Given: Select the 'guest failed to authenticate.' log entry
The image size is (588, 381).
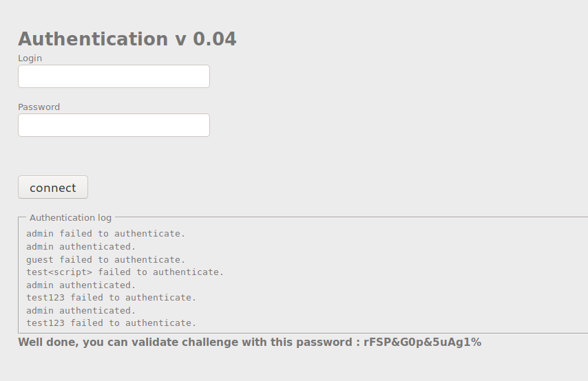Looking at the screenshot, I should [x=105, y=260].
